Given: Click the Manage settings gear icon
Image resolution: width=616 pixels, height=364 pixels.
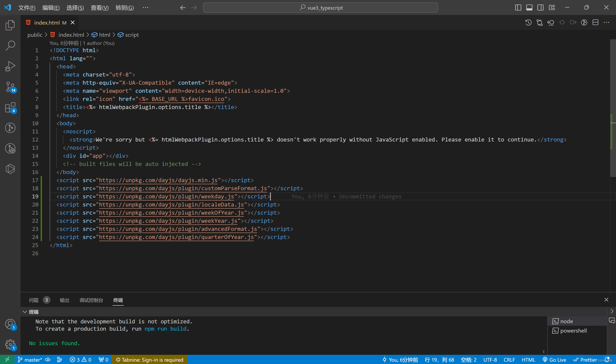Looking at the screenshot, I should pos(10,345).
